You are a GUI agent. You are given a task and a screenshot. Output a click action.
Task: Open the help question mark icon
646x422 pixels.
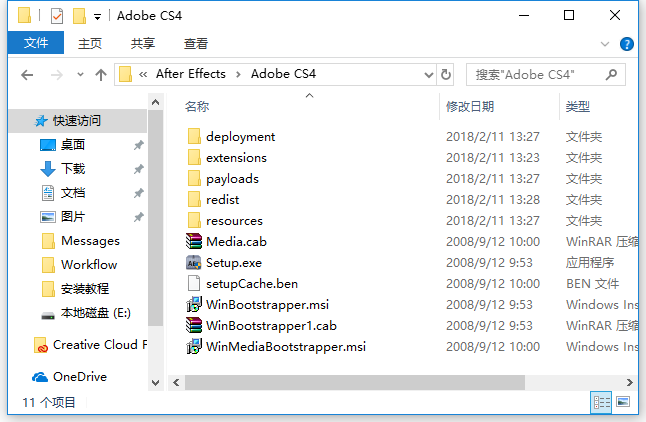[x=627, y=44]
